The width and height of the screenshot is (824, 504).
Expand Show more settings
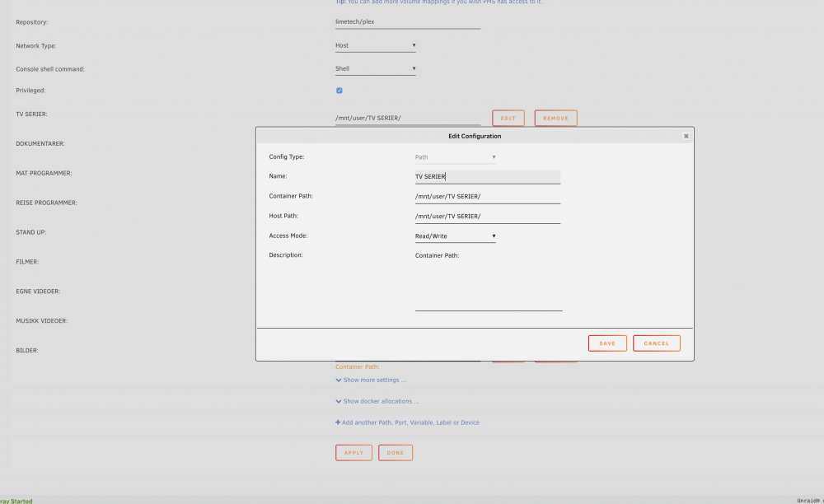371,380
